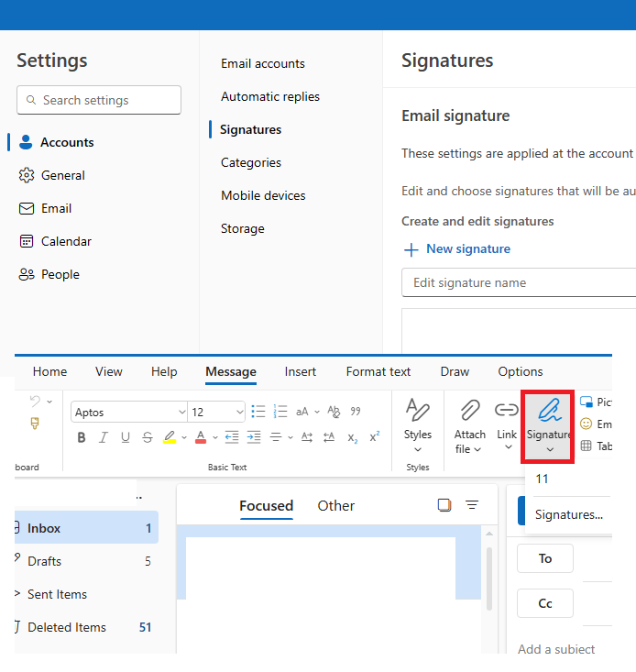The height and width of the screenshot is (672, 636).
Task: Click the Signature pen button
Action: coord(548,425)
